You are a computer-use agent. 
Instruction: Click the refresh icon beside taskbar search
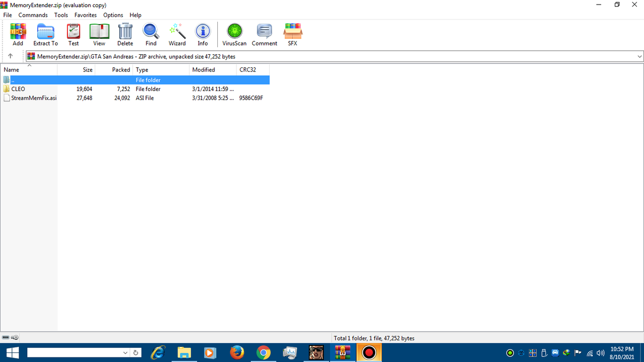(135, 352)
